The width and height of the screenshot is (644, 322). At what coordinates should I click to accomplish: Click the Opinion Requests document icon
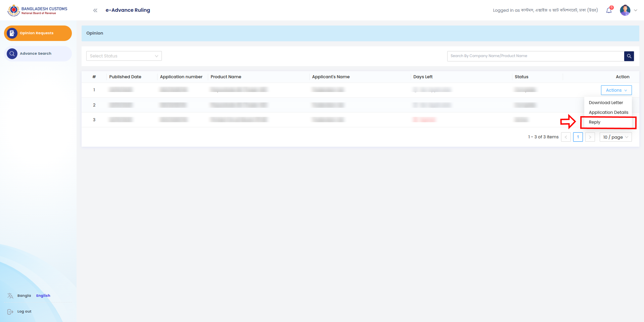(x=12, y=33)
